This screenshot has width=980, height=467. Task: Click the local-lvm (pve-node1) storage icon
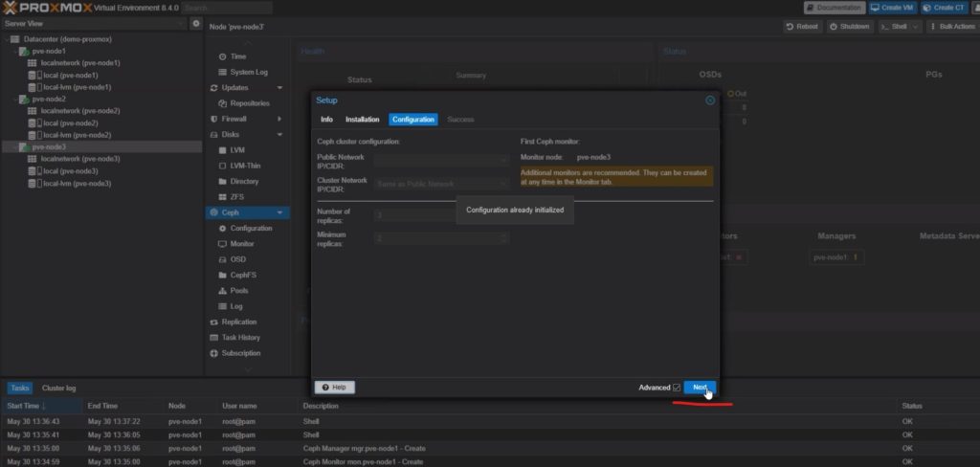point(34,87)
